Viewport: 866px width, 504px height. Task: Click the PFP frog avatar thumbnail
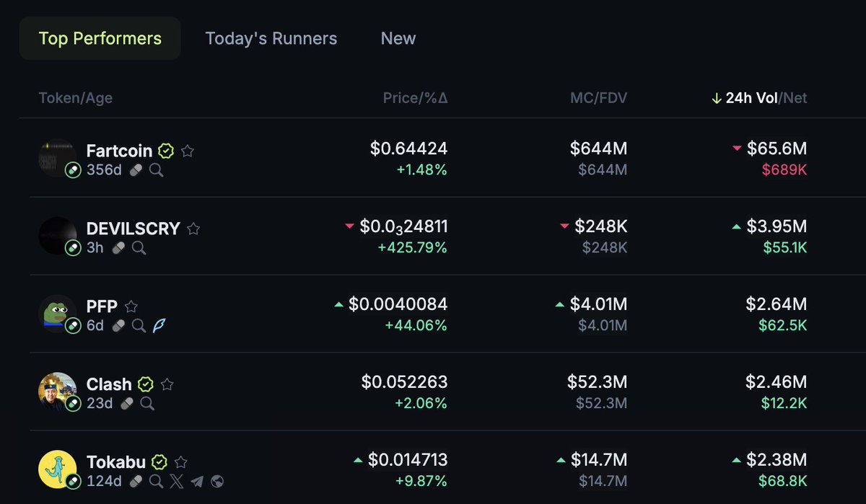[x=57, y=313]
